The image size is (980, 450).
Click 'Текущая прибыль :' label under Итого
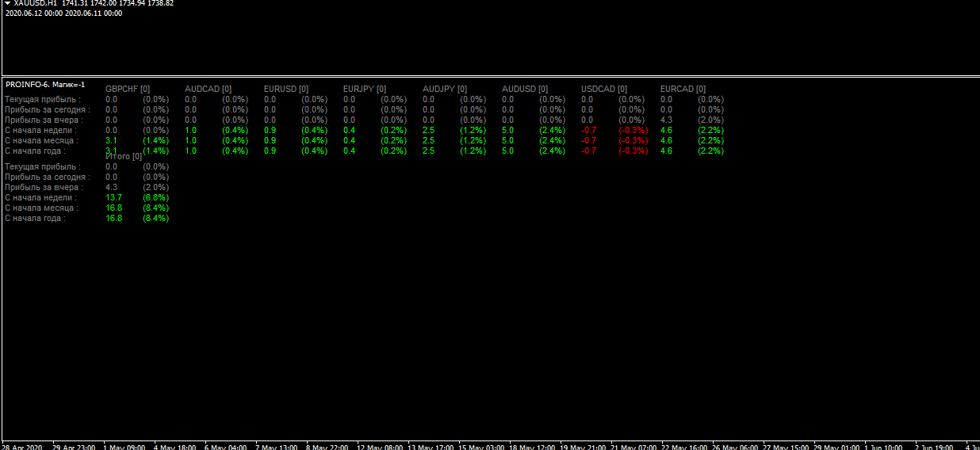[x=43, y=167]
